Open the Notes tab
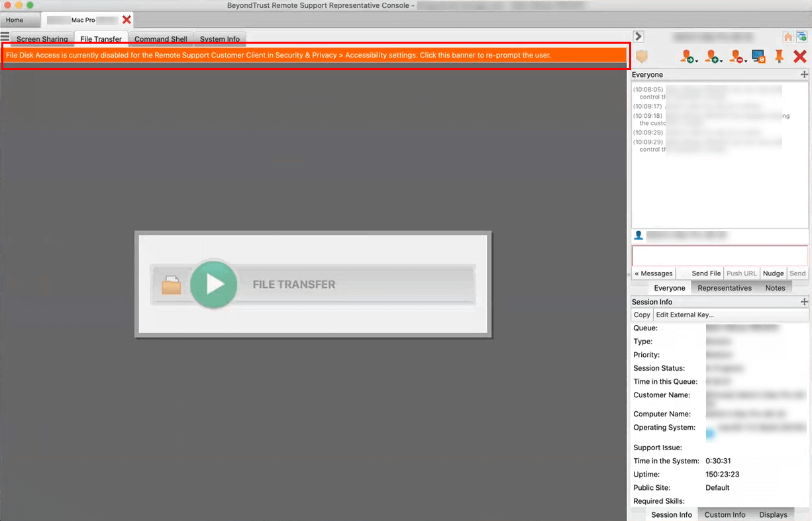812x521 pixels. [x=775, y=288]
